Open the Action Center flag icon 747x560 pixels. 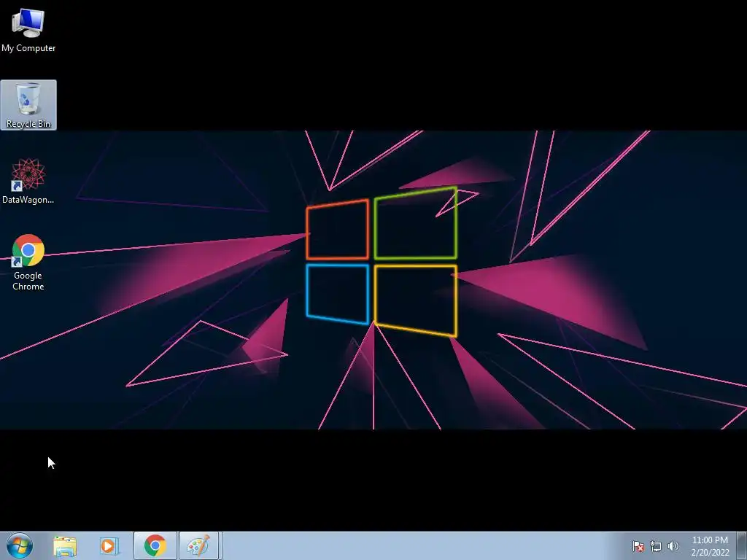(x=638, y=546)
